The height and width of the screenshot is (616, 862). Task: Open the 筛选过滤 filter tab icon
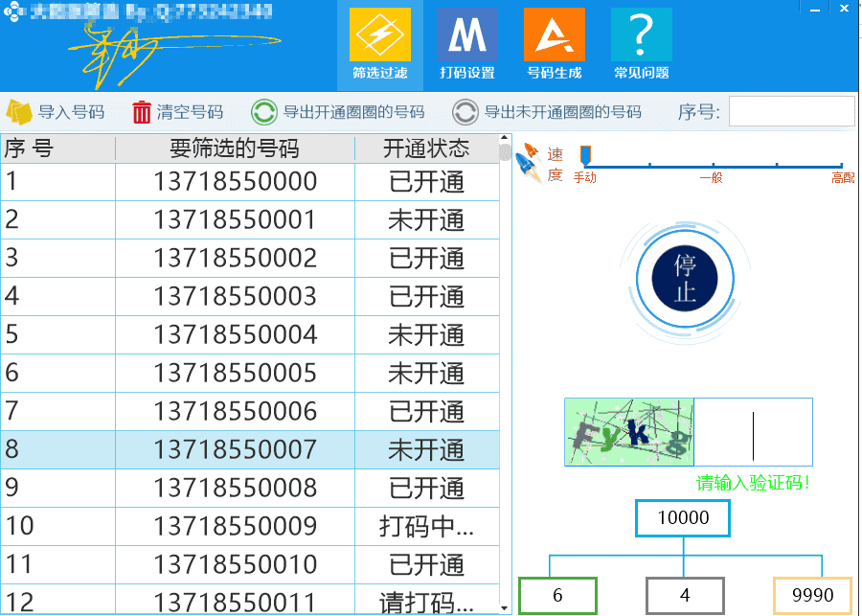tap(379, 35)
